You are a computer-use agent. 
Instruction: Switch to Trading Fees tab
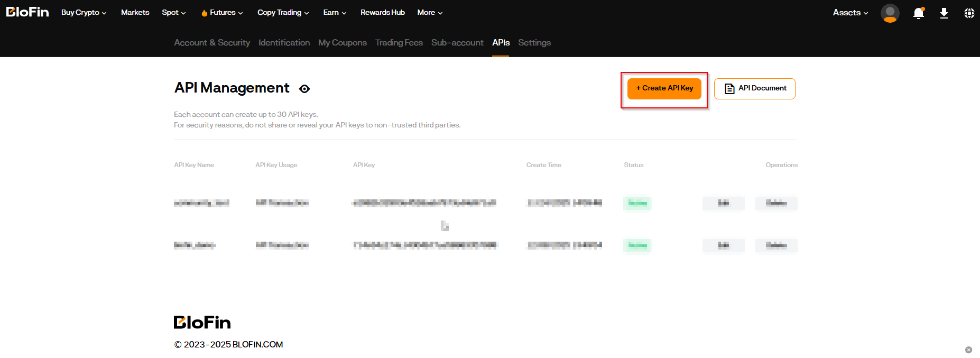point(399,43)
